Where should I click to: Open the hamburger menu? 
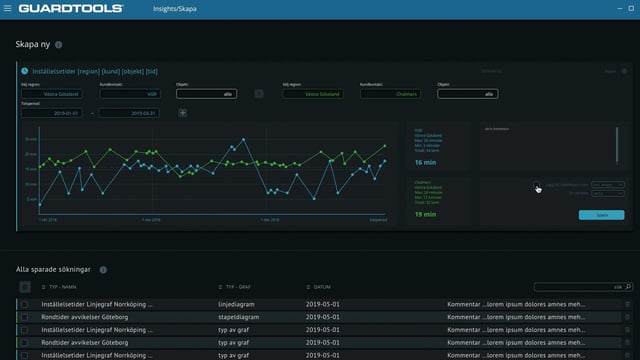pyautogui.click(x=7, y=8)
